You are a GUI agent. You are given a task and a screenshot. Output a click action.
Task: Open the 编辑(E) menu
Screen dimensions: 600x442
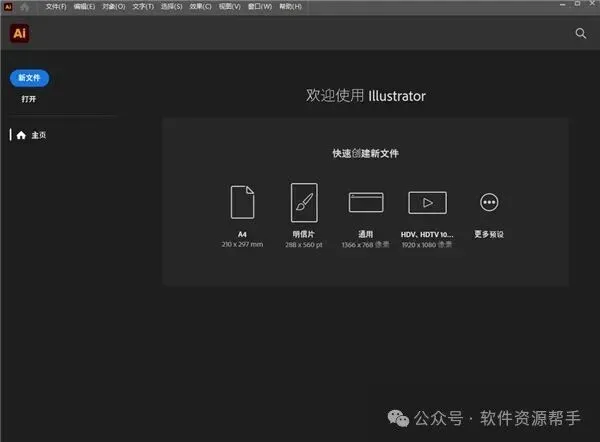click(x=84, y=7)
